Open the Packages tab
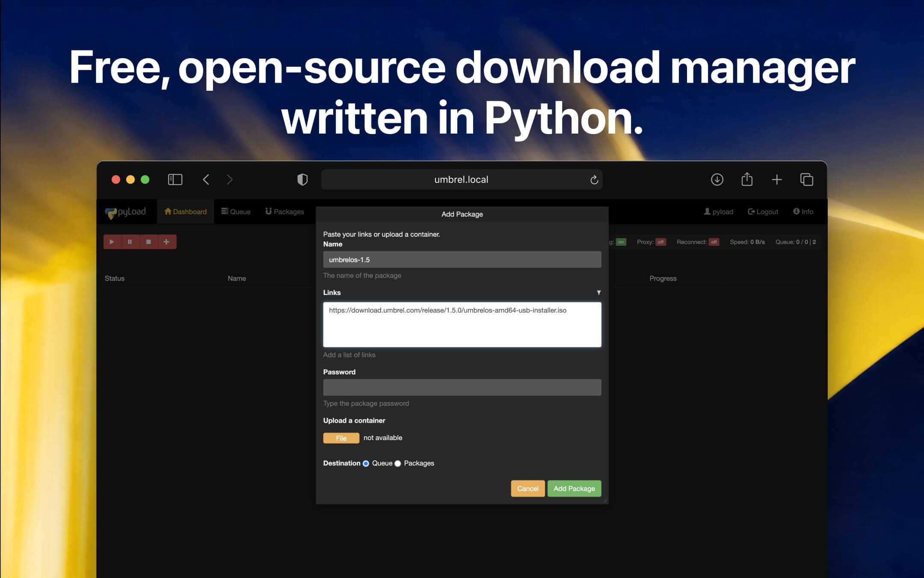 284,211
